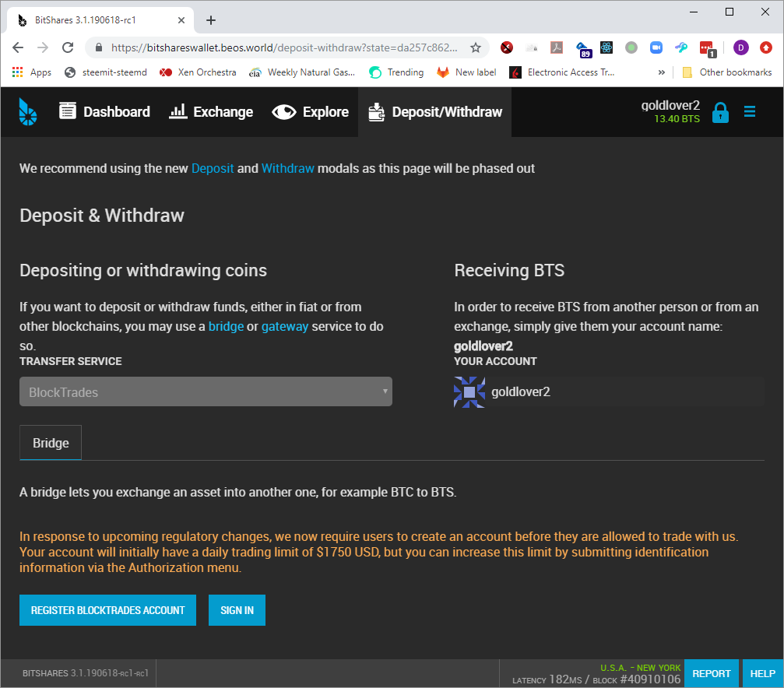Viewport: 784px width, 688px height.
Task: Click the gray cloud extension icon
Action: click(532, 47)
